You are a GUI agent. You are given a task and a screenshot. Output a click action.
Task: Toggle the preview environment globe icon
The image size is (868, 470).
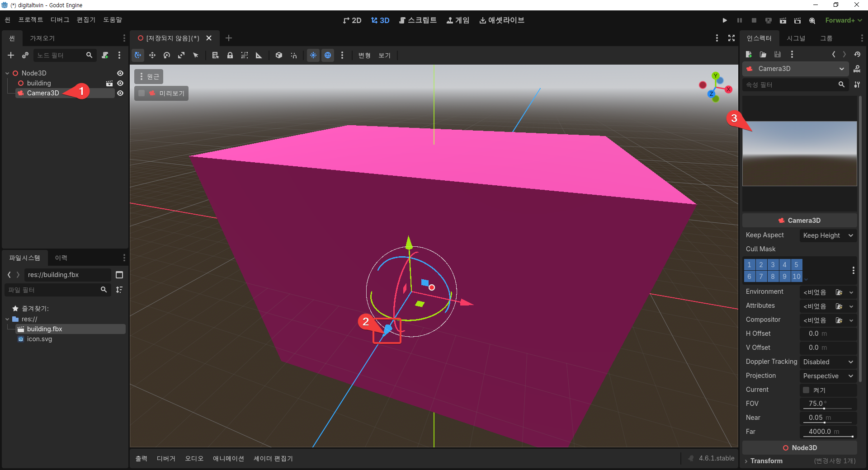(328, 55)
